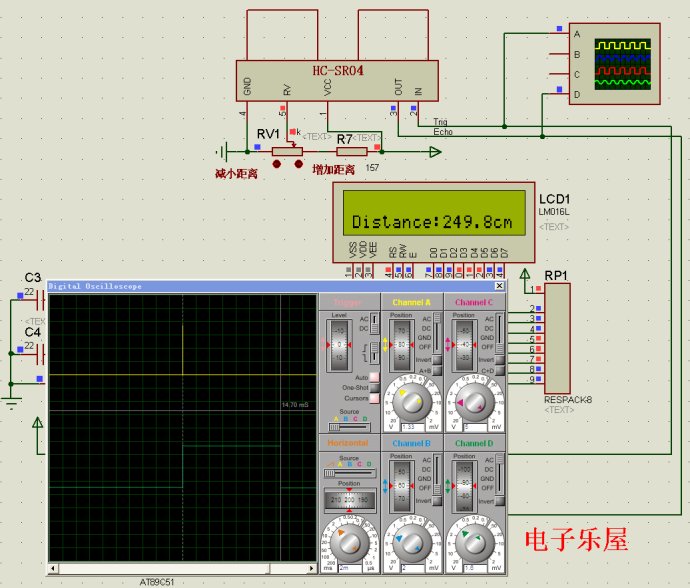Screen dimensions: 690x588
Task: Click the 157 value near R7
Action: (372, 168)
